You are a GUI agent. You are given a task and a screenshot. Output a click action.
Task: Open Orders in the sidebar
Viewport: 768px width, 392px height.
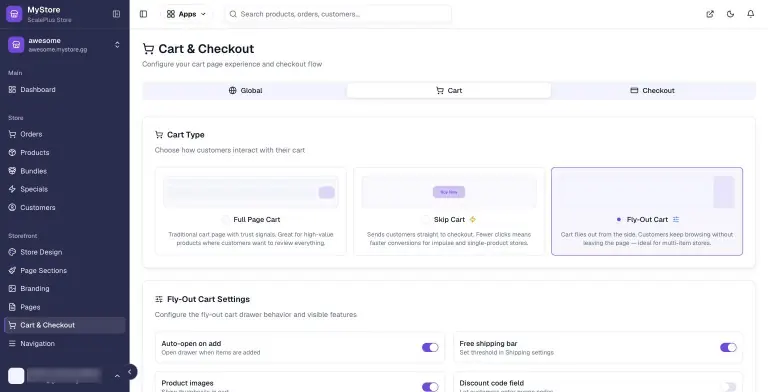click(x=65, y=134)
